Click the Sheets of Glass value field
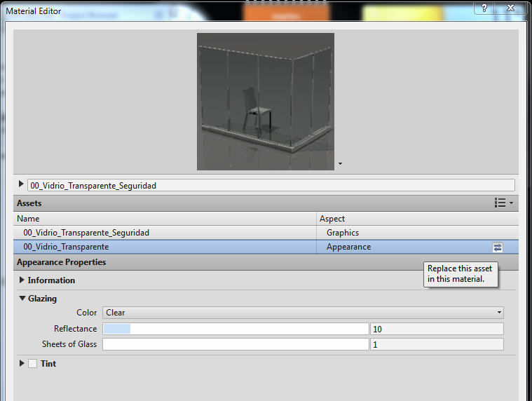The image size is (532, 401). [437, 344]
